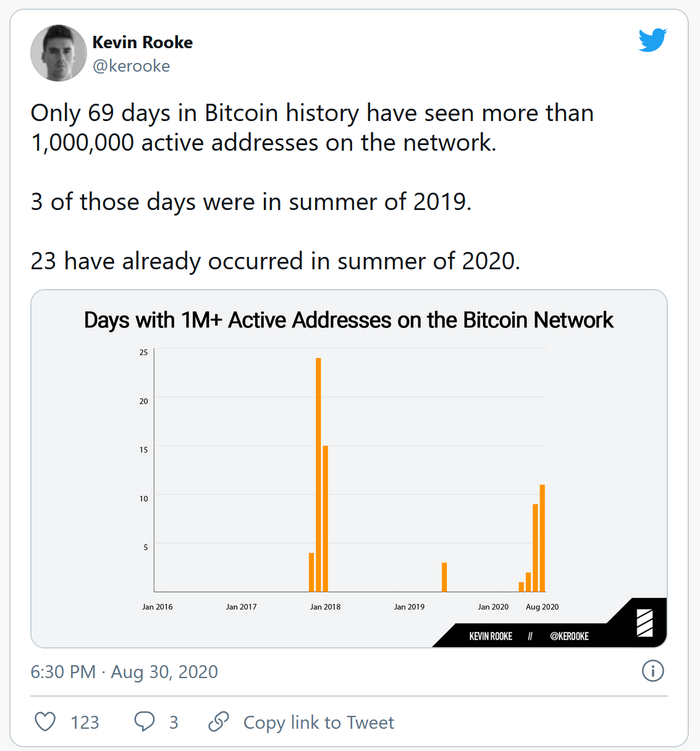The height and width of the screenshot is (751, 700).
Task: Click the 123 likes count
Action: 85,722
